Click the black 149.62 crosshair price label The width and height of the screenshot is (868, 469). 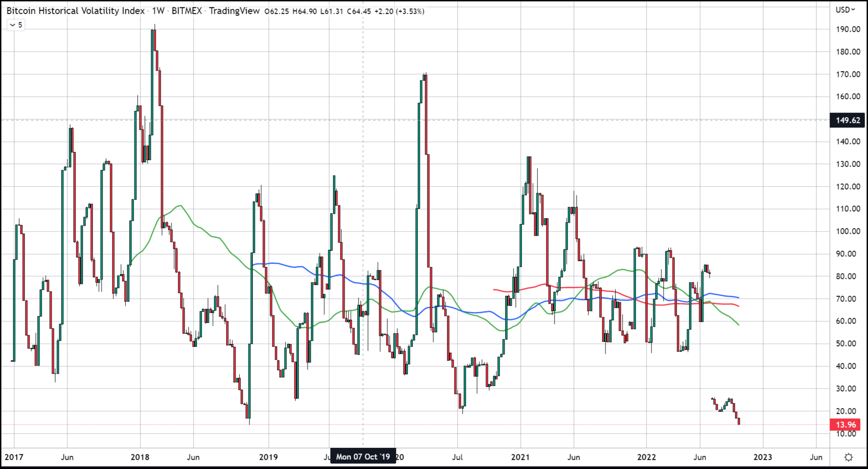tap(847, 121)
